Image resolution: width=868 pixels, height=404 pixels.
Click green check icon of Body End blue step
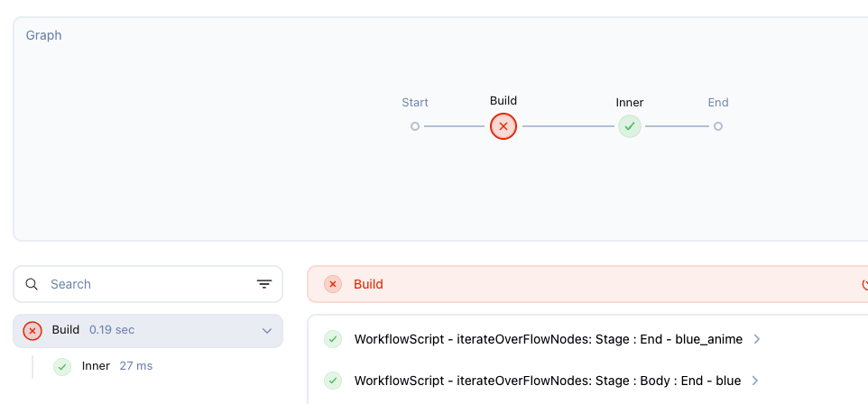point(333,381)
